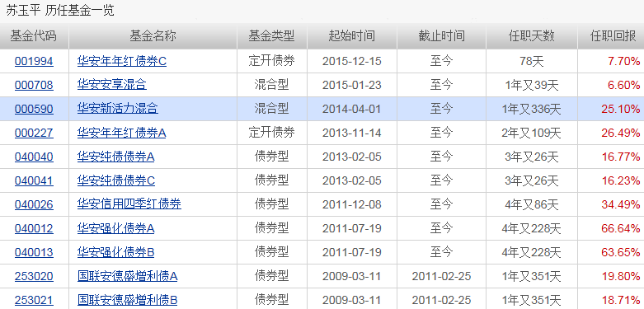The image size is (644, 309).
Task: Click 债券型 type in 华安信用四季红债券 row
Action: [x=271, y=204]
